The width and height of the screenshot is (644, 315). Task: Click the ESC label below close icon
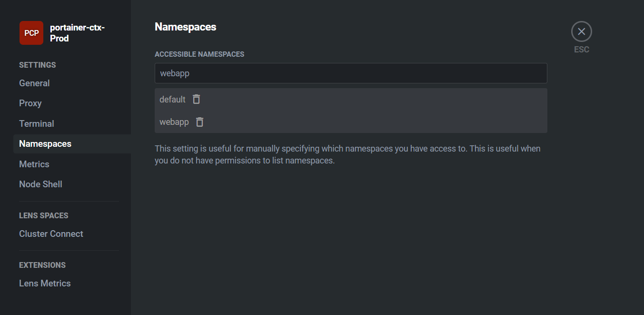582,50
